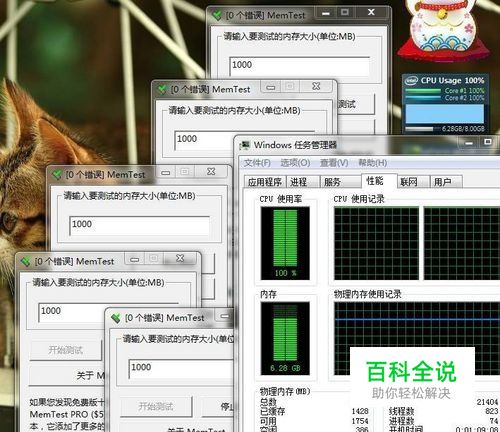
Task: Click the Core #2 bar in the CPU Usage gadget
Action: click(x=423, y=98)
